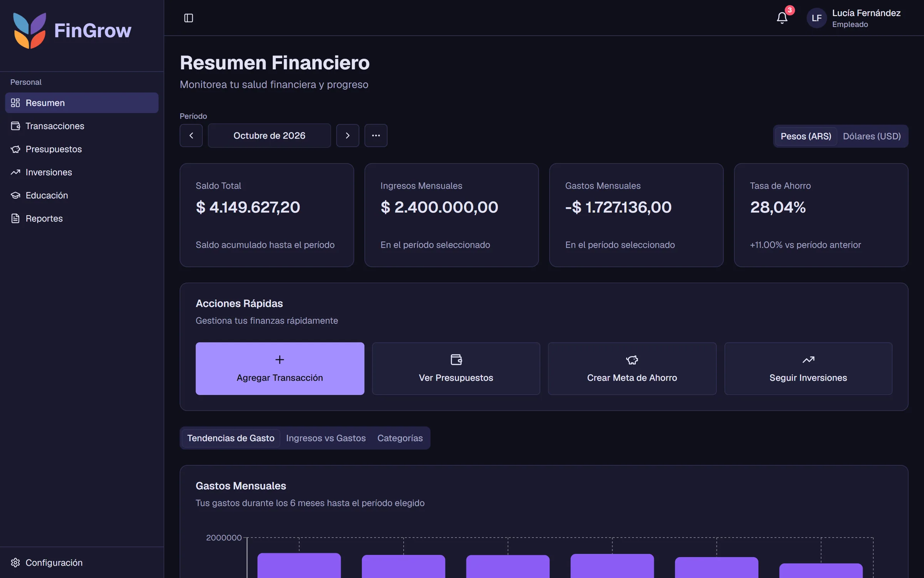The height and width of the screenshot is (578, 924).
Task: Click the Reportes document icon
Action: pyautogui.click(x=15, y=218)
